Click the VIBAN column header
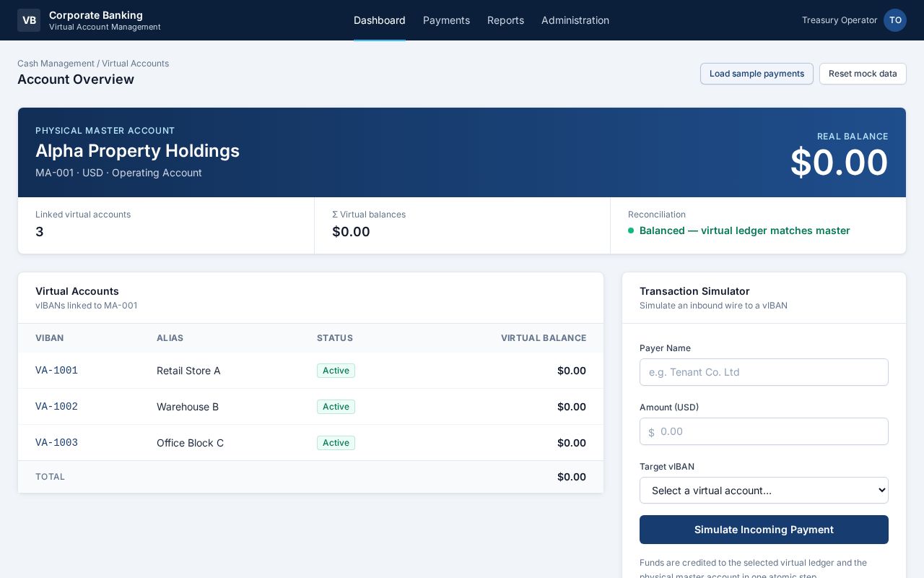924x578 pixels. (x=50, y=338)
